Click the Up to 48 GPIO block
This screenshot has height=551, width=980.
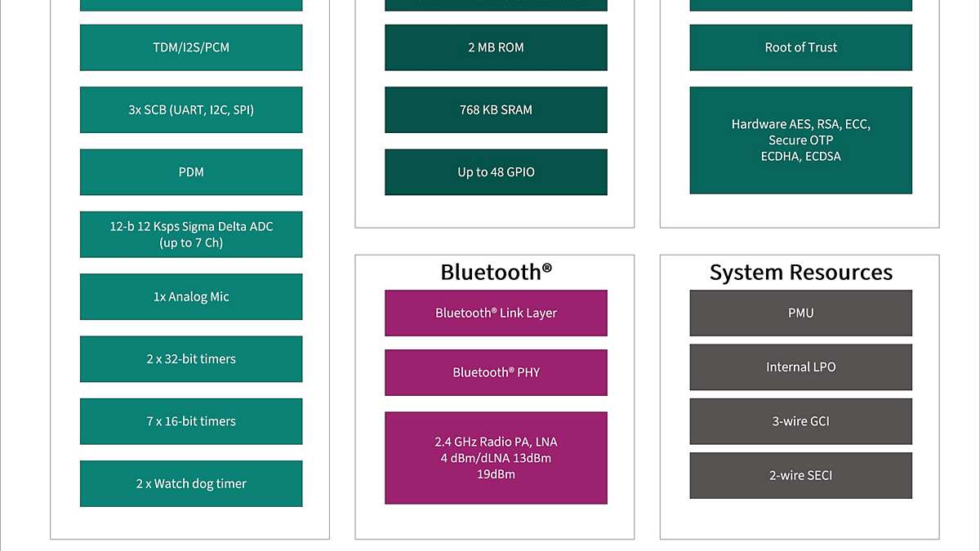click(496, 172)
